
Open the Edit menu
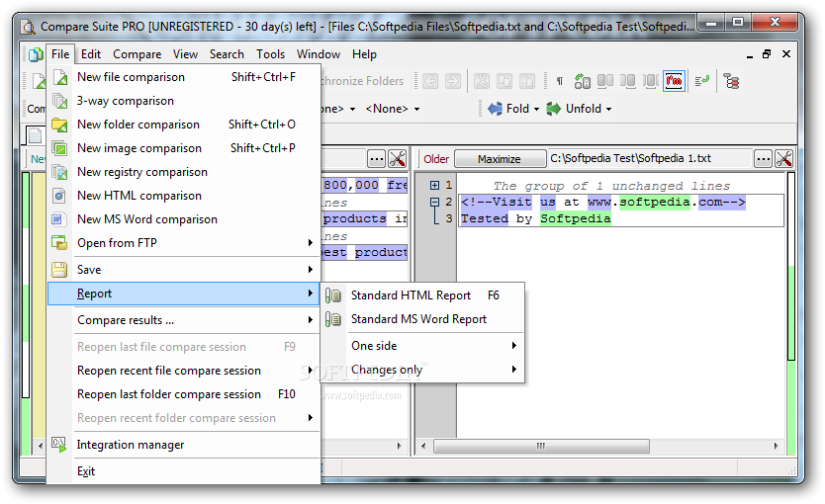tap(90, 54)
